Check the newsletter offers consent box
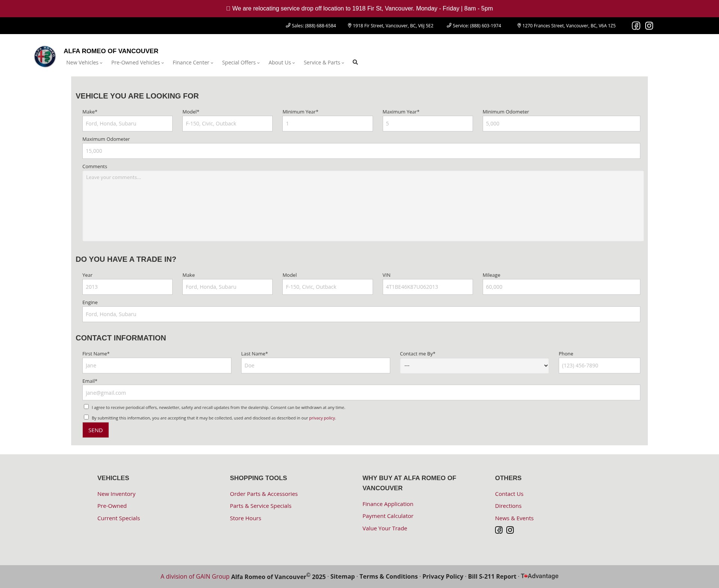 pos(87,407)
